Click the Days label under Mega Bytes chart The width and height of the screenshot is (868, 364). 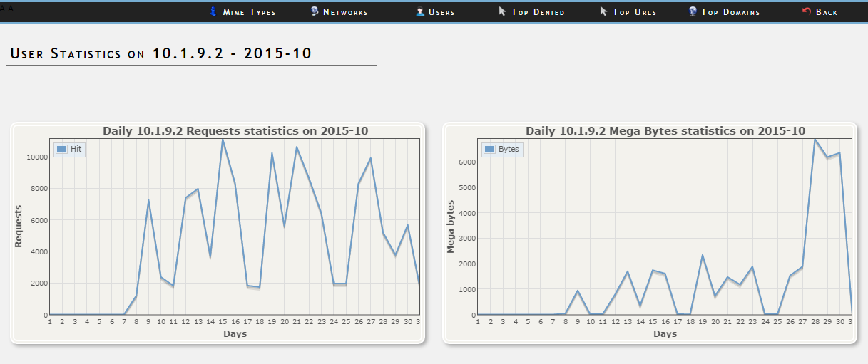(x=665, y=333)
